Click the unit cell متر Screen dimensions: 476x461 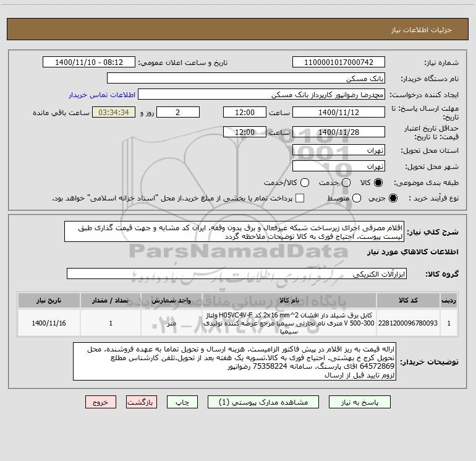pos(171,323)
